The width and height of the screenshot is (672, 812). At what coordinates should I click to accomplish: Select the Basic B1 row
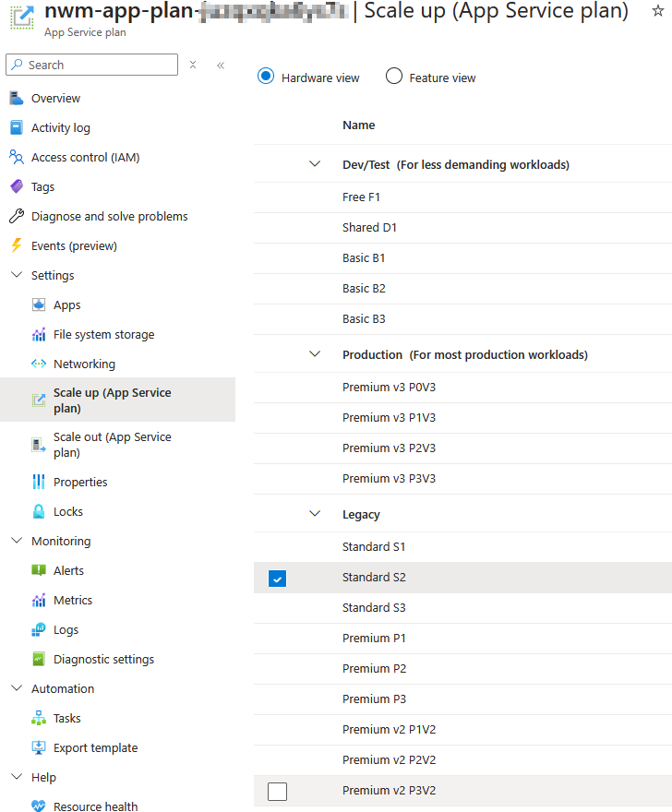click(462, 258)
